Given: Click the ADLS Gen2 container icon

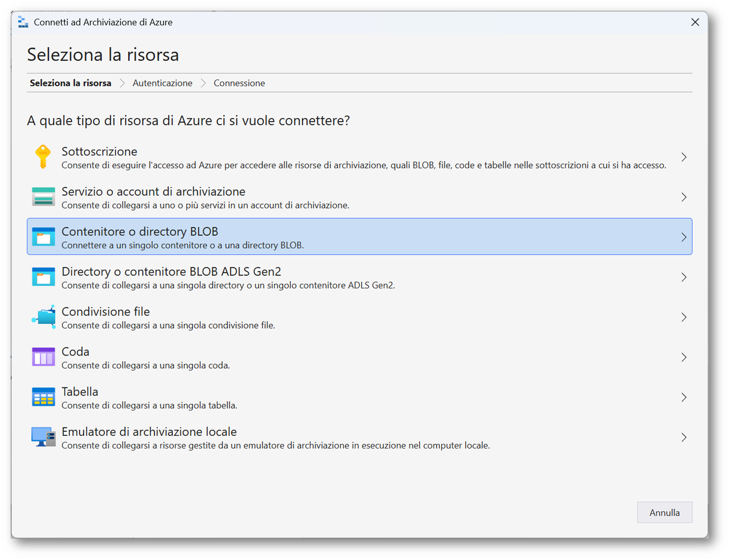Looking at the screenshot, I should pos(43,277).
